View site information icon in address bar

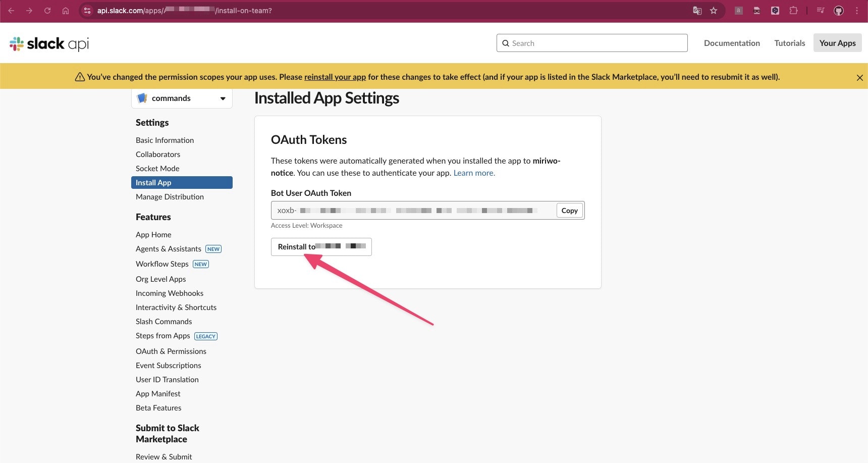click(87, 11)
